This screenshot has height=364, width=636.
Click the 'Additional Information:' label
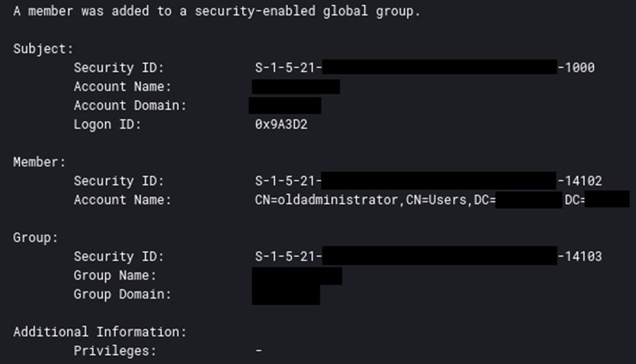coord(99,332)
